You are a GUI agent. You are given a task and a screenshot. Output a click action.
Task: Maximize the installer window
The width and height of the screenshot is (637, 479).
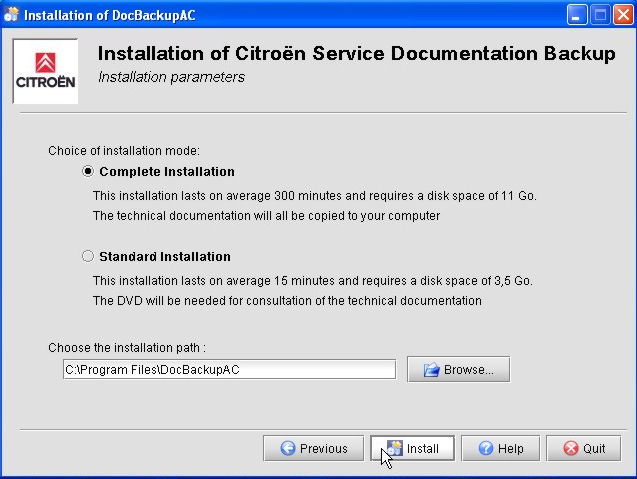click(601, 15)
